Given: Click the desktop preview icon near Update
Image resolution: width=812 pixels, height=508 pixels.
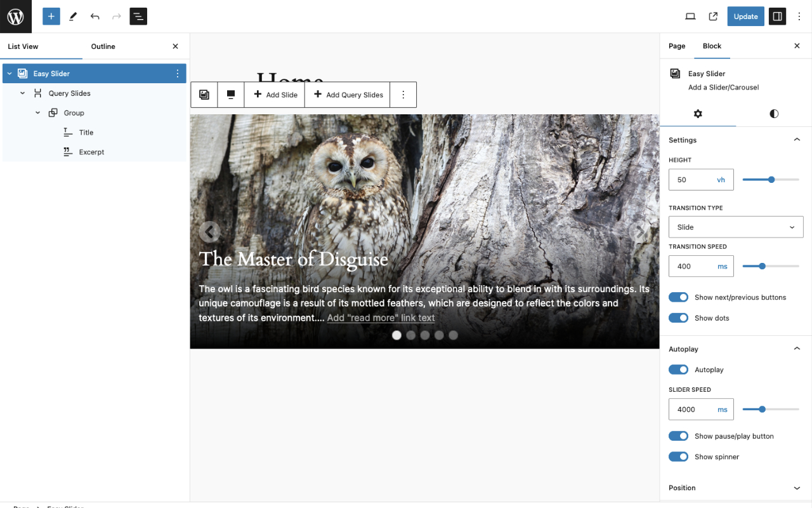Looking at the screenshot, I should (690, 16).
